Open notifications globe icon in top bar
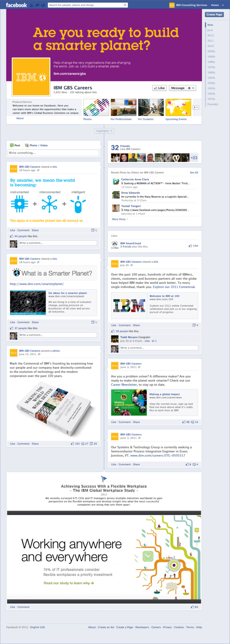The width and height of the screenshot is (230, 644). (x=43, y=5)
